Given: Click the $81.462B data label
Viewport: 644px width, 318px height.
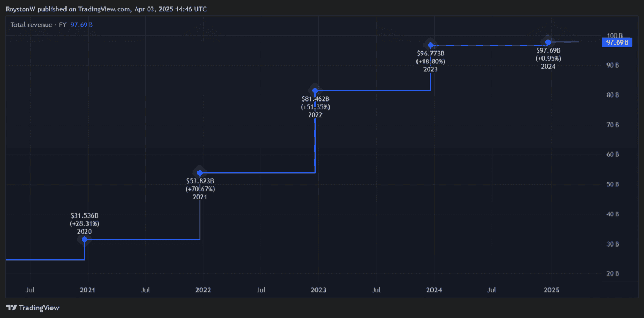Looking at the screenshot, I should 315,99.
